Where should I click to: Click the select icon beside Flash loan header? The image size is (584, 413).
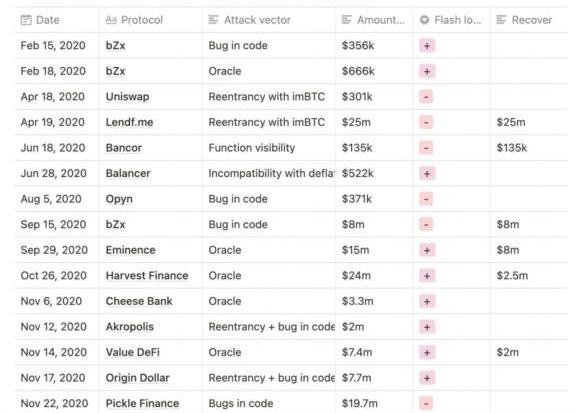[424, 20]
